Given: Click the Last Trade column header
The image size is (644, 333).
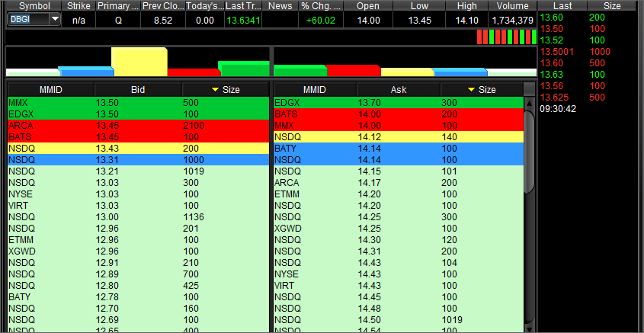Looking at the screenshot, I should pos(243,6).
